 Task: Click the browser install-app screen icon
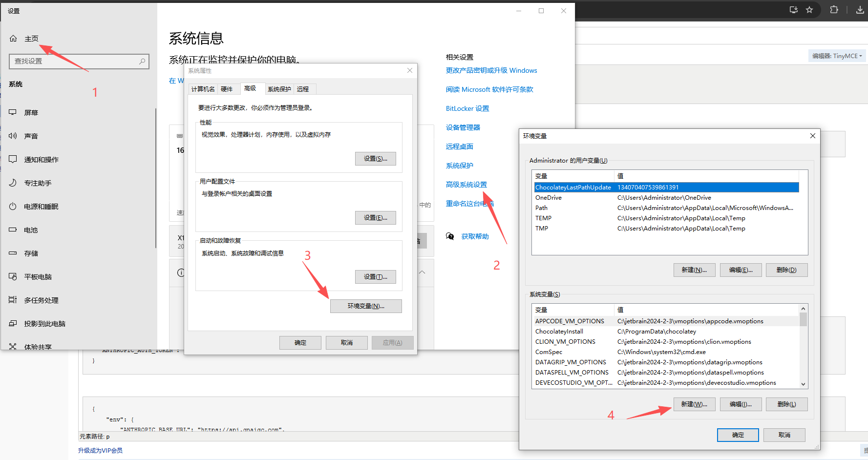point(794,9)
